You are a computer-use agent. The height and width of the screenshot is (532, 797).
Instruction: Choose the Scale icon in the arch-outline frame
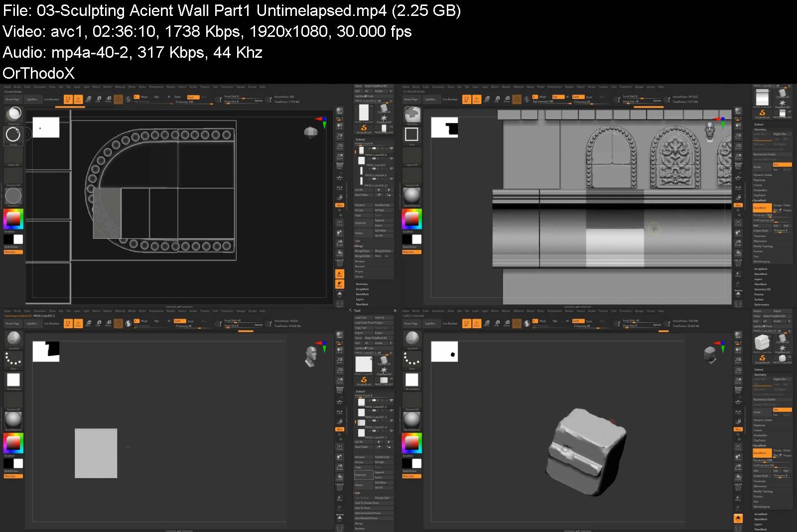point(99,99)
